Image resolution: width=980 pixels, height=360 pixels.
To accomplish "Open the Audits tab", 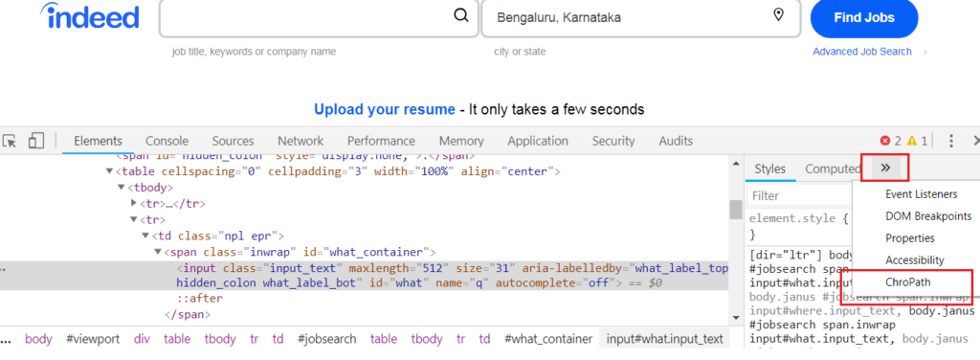I will click(676, 141).
